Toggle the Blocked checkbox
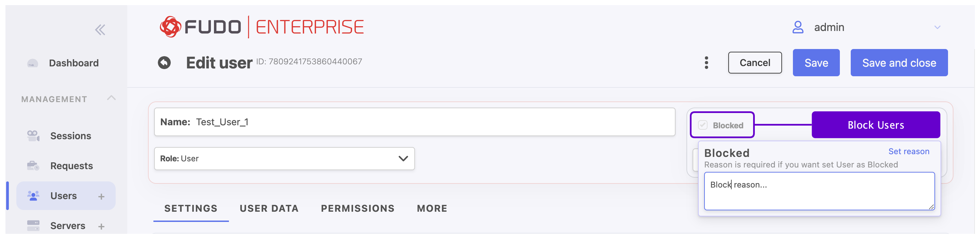Viewport: 980px width, 242px height. (702, 125)
